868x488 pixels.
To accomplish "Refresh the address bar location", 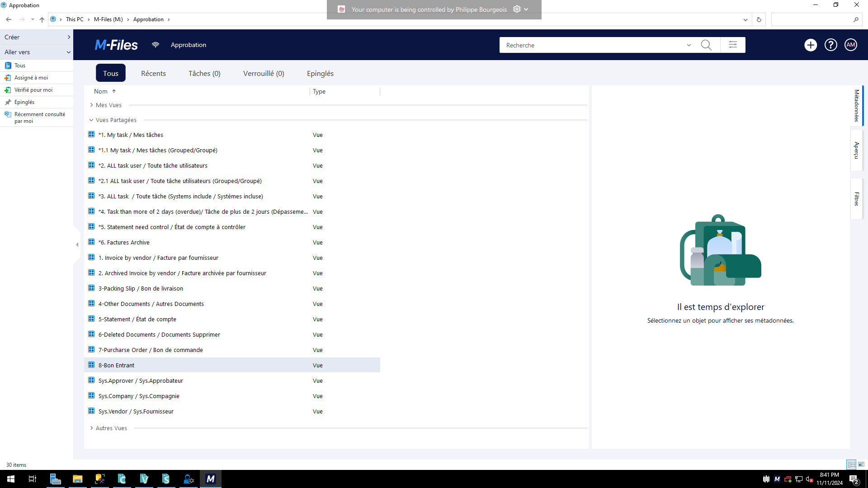I will pyautogui.click(x=759, y=19).
